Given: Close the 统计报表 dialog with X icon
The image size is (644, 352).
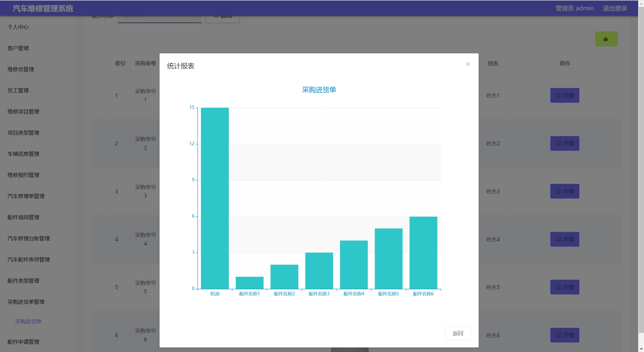Looking at the screenshot, I should [x=468, y=64].
